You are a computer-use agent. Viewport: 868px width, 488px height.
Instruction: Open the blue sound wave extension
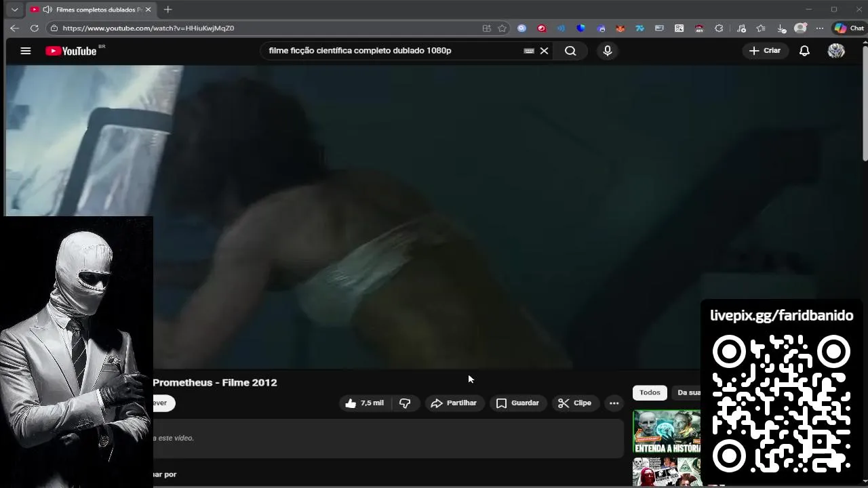(x=561, y=28)
